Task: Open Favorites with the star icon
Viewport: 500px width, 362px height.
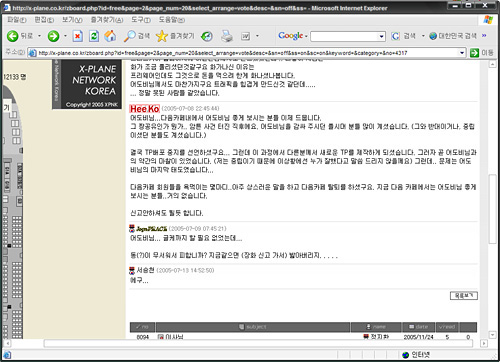Action: (162, 36)
